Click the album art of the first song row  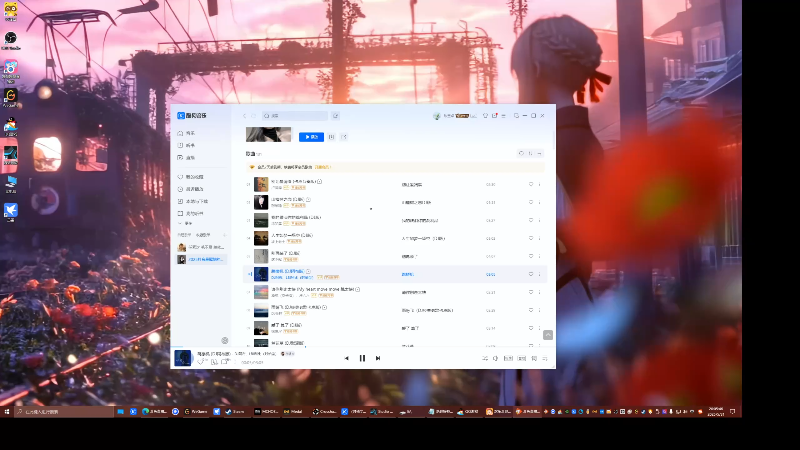coord(261,184)
